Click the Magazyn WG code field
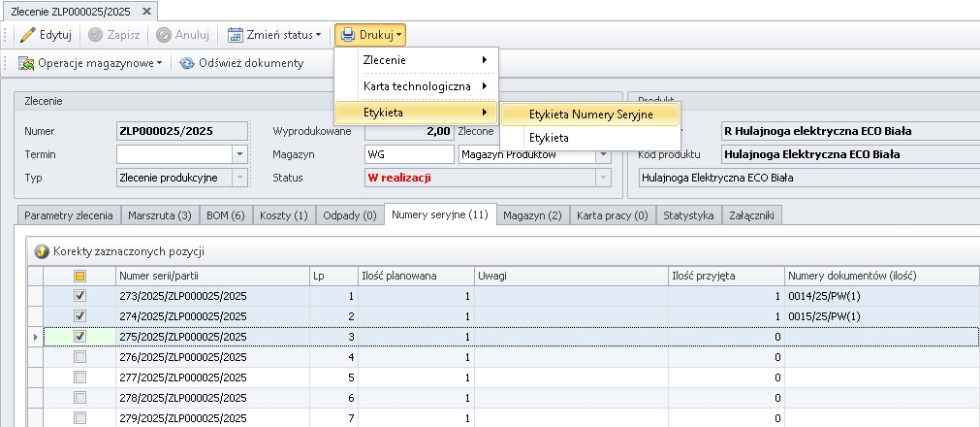Viewport: 980px width, 427px height. pos(409,154)
